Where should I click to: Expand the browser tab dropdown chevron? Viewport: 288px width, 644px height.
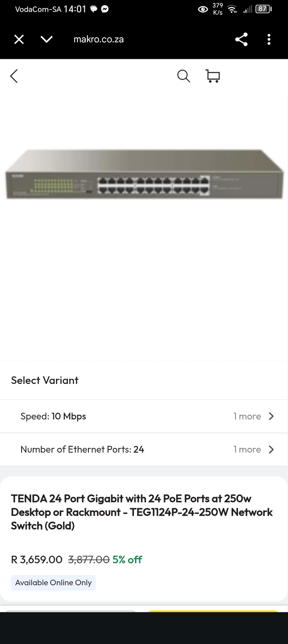tap(47, 39)
